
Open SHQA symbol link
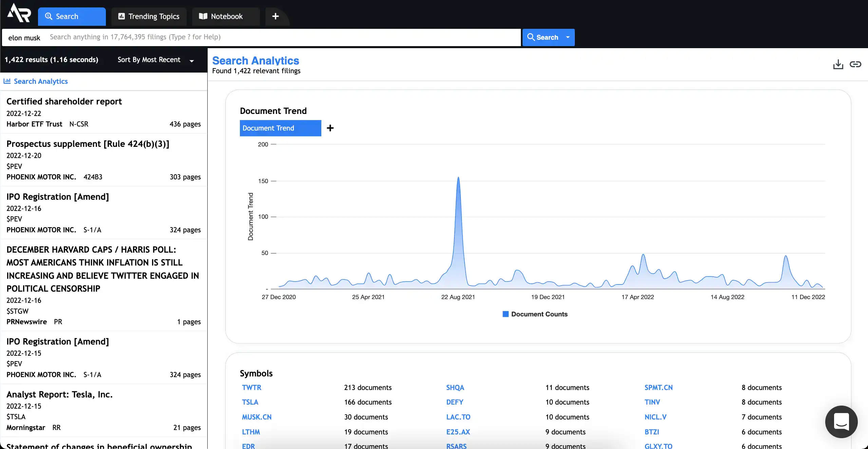pyautogui.click(x=455, y=387)
